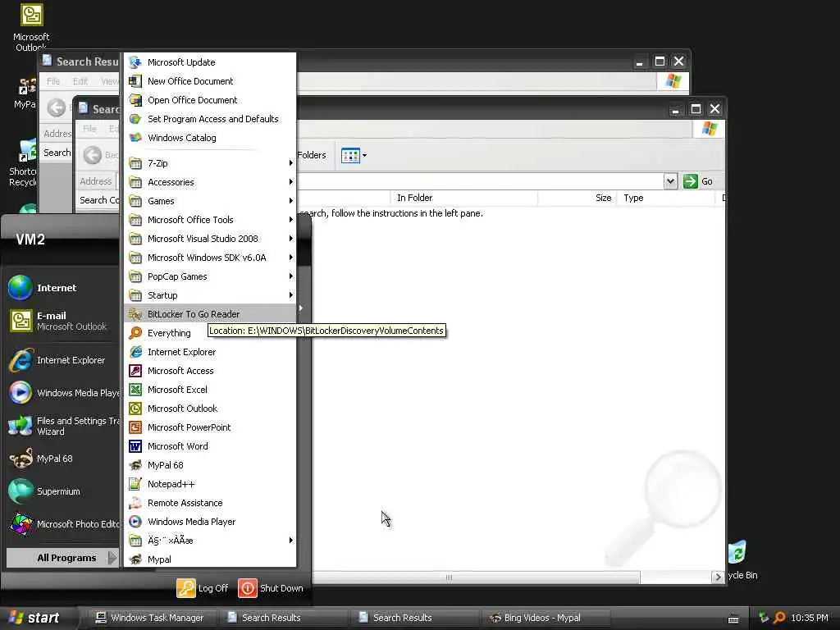This screenshot has width=840, height=630.
Task: Click the Shut Down button
Action: (x=271, y=588)
